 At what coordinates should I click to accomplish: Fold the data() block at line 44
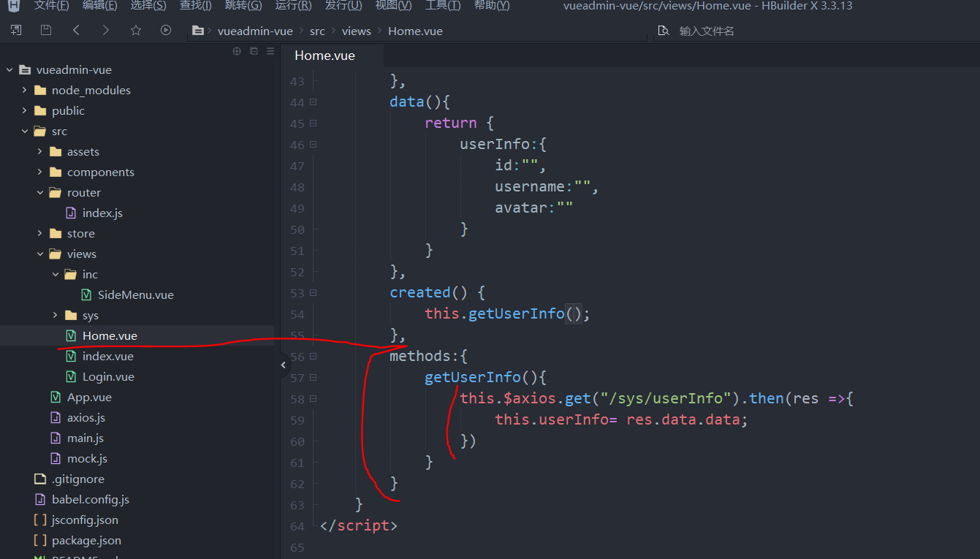pyautogui.click(x=313, y=102)
